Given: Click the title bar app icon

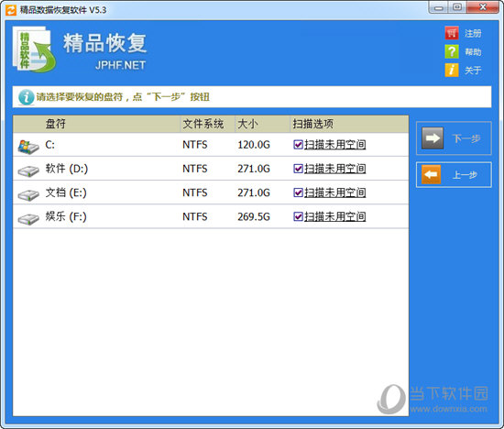Looking at the screenshot, I should (x=11, y=10).
